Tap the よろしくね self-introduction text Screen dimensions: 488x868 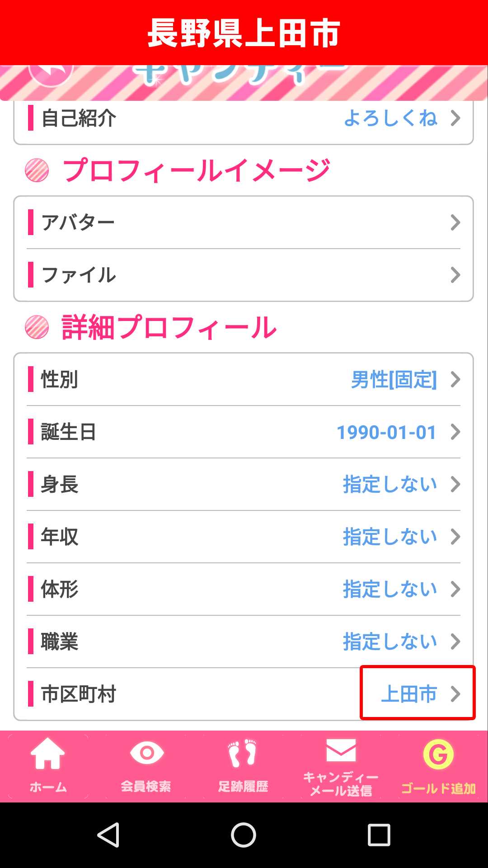click(x=390, y=118)
